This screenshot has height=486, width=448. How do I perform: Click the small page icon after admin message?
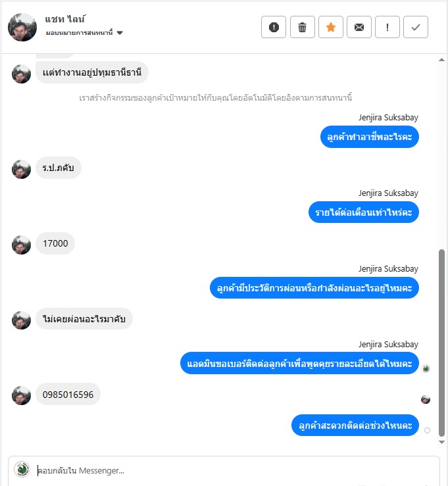(426, 368)
